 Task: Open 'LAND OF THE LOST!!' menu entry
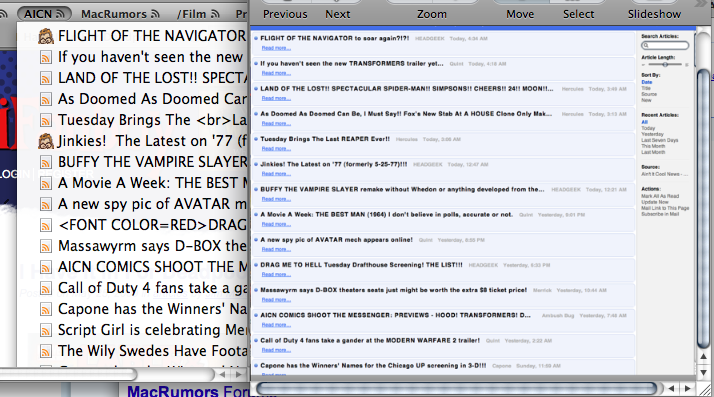tap(133, 78)
